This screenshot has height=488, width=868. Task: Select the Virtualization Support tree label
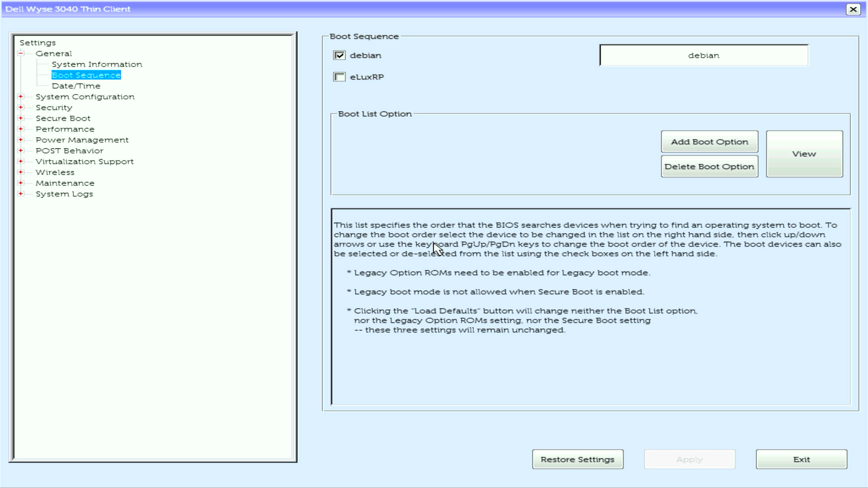85,162
